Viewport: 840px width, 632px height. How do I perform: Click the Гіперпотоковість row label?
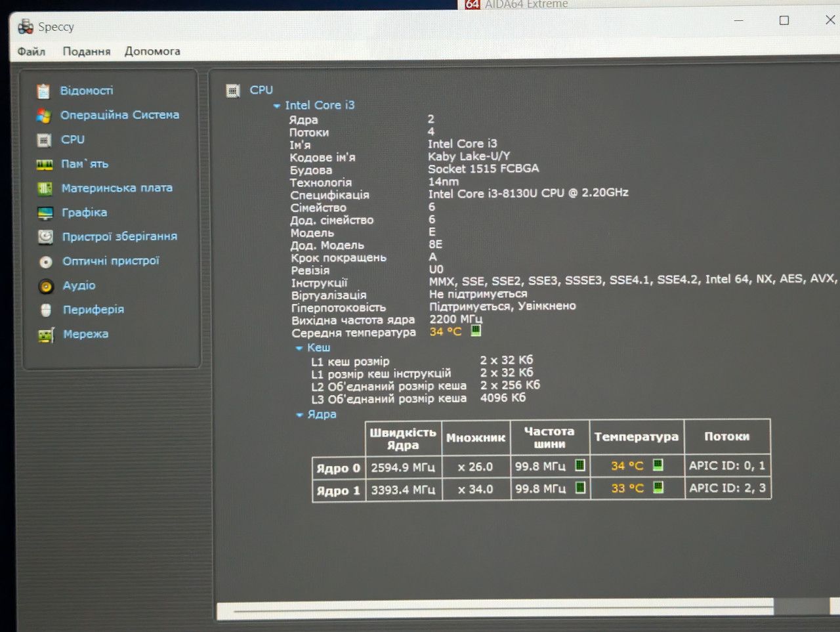(339, 308)
